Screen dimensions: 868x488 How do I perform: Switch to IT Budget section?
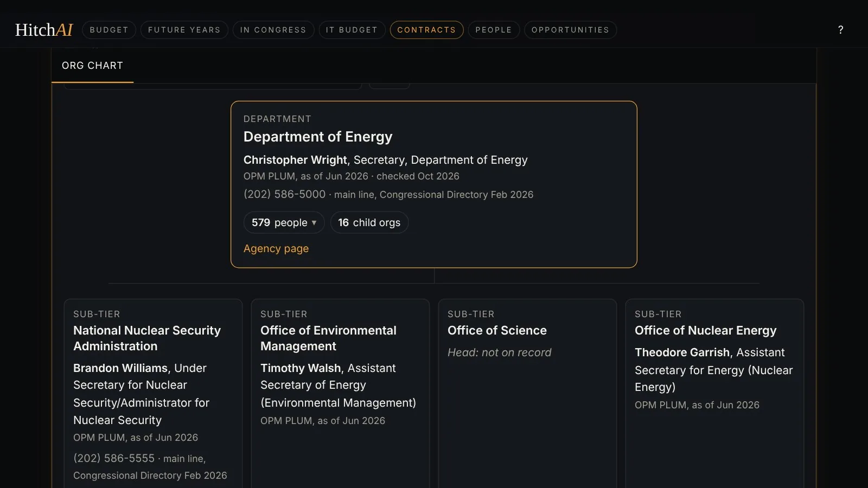(352, 30)
